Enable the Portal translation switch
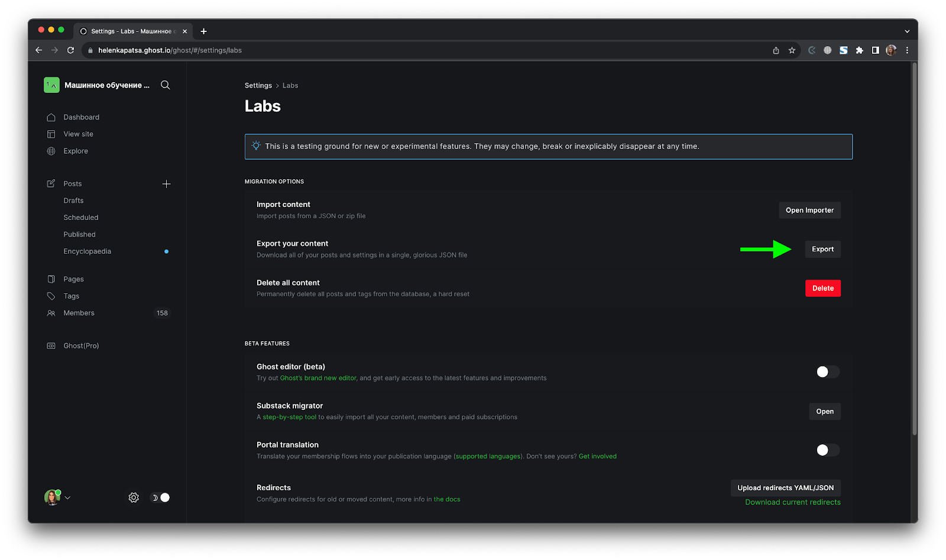The height and width of the screenshot is (560, 946). [828, 450]
